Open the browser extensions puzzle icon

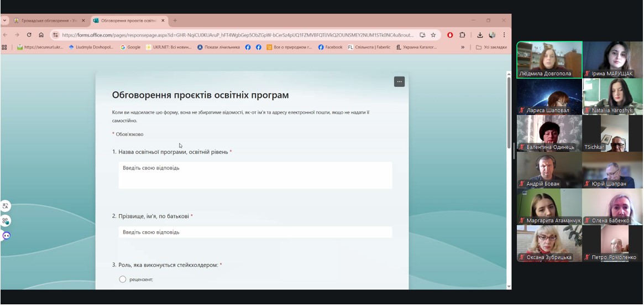click(462, 35)
